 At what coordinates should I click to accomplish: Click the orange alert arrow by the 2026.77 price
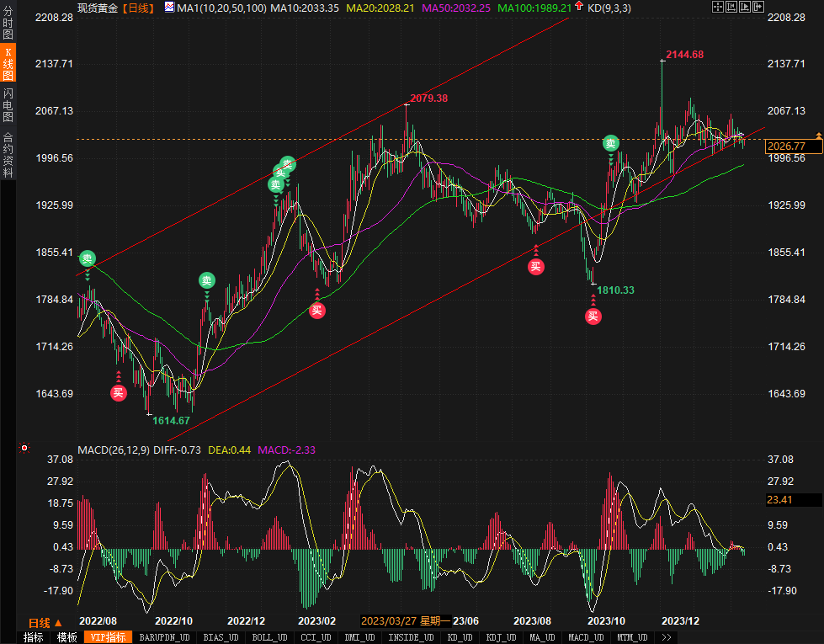tap(818, 135)
